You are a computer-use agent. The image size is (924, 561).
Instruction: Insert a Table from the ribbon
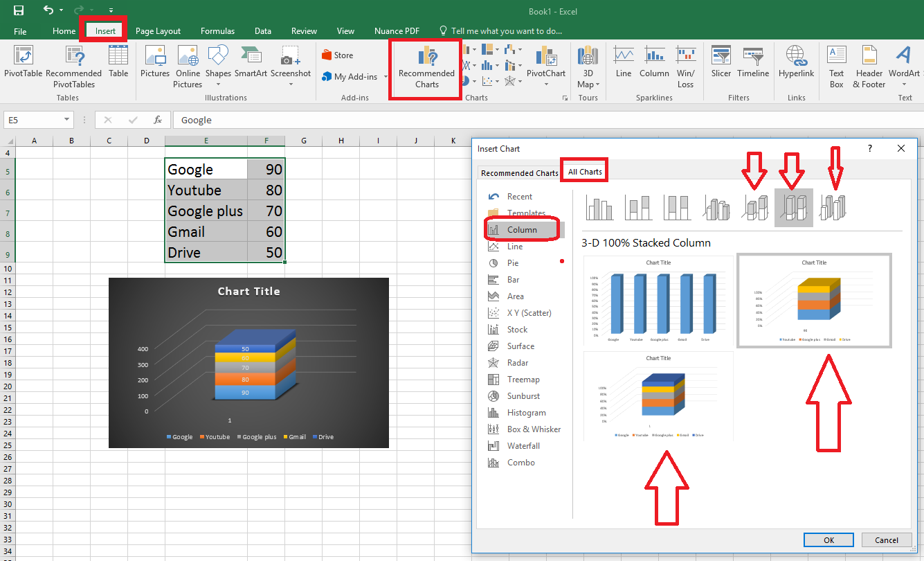click(118, 62)
